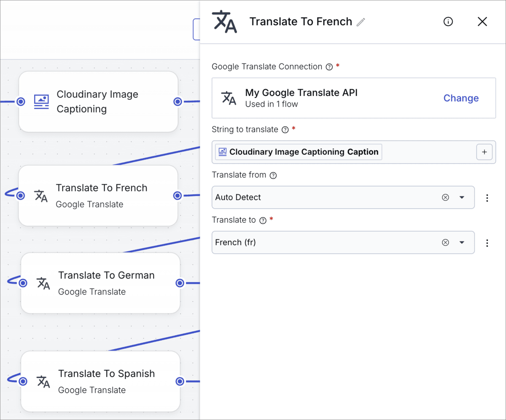Click the translate icon on the Translate To Spanish node

tap(43, 382)
